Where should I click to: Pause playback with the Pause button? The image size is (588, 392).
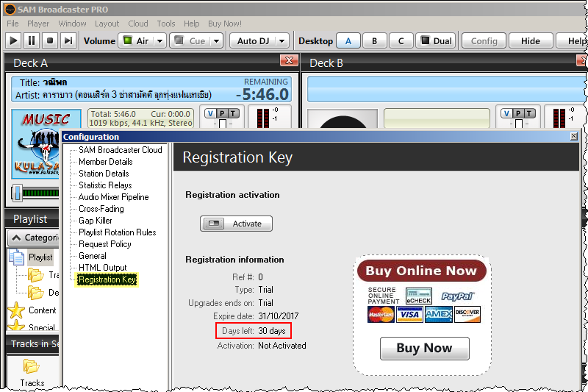pyautogui.click(x=32, y=40)
